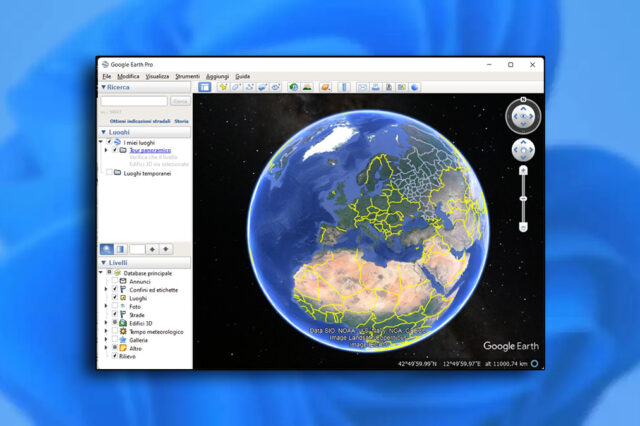Open the Strumenti menu
Image resolution: width=640 pixels, height=426 pixels.
[187, 76]
